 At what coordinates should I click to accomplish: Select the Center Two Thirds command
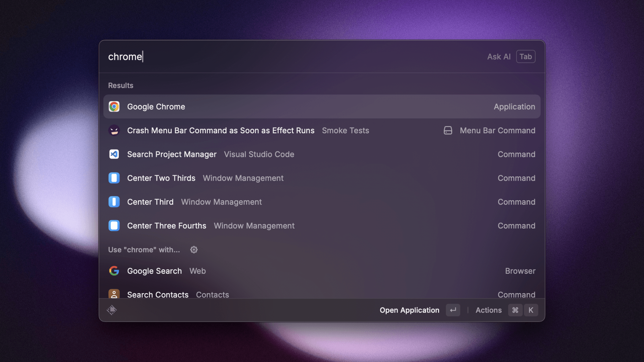(x=322, y=178)
